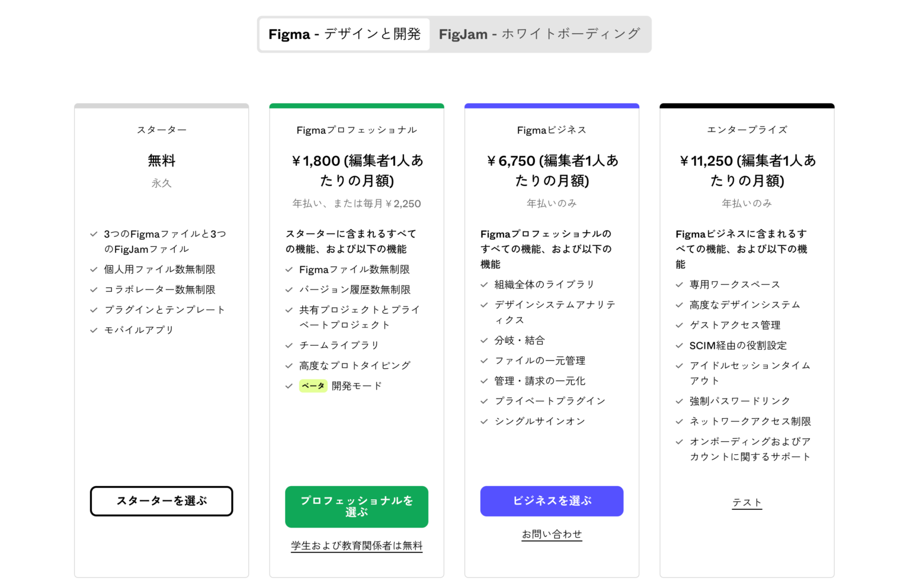This screenshot has width=910, height=588.
Task: Select the Figma - デザインと開発 tab
Action: (x=344, y=34)
